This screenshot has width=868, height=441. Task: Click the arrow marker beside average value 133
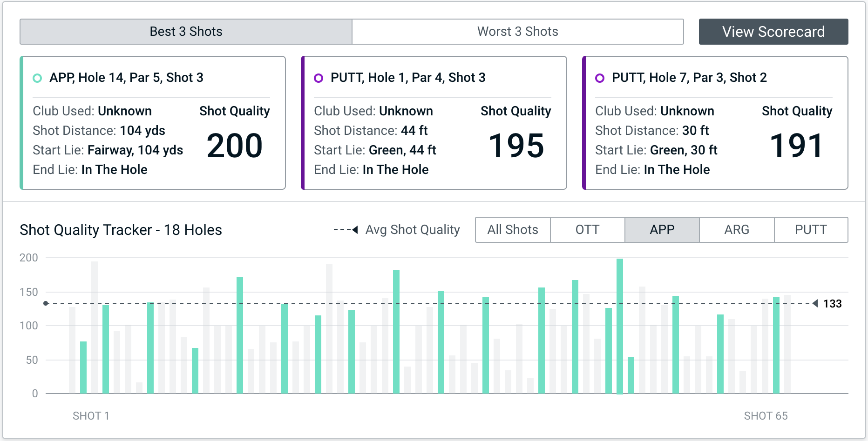click(815, 303)
